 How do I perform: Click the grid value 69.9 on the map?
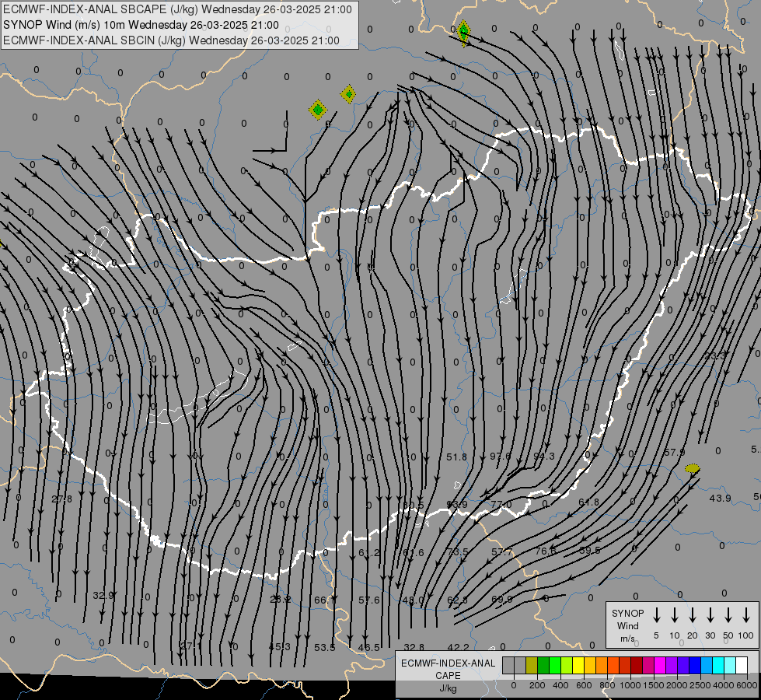[x=502, y=599]
